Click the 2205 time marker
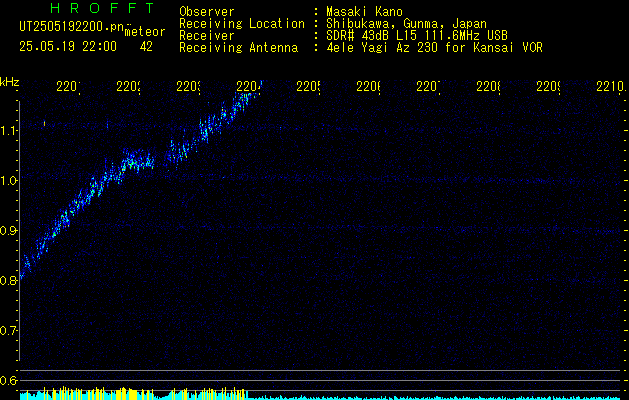This screenshot has width=629, height=400. 308,87
